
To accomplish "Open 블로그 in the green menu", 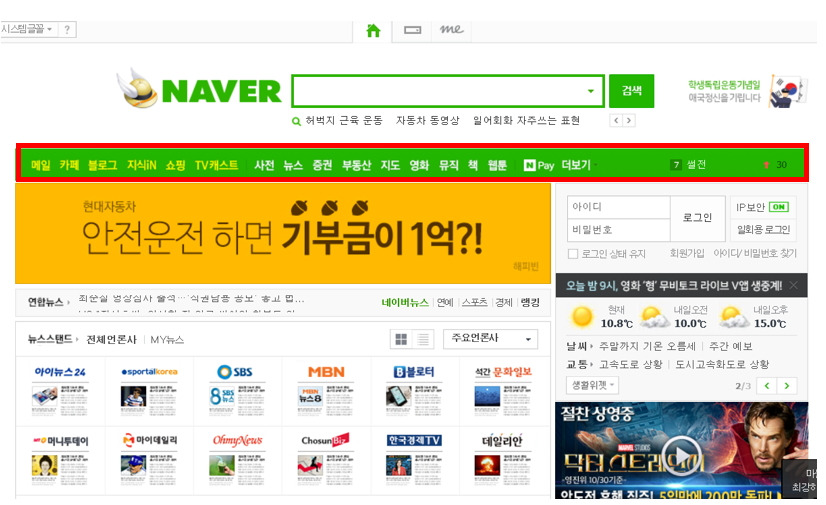I will pyautogui.click(x=103, y=165).
